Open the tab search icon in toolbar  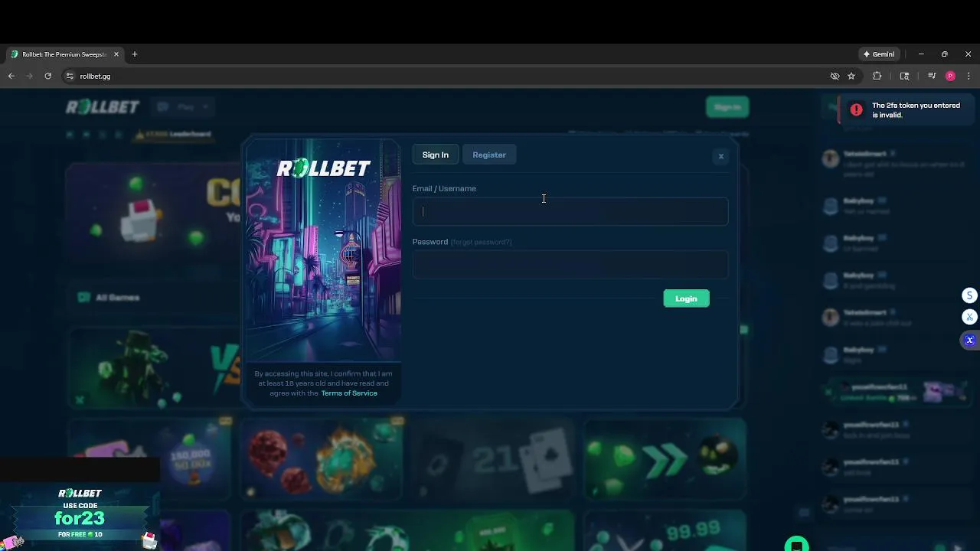pos(905,76)
